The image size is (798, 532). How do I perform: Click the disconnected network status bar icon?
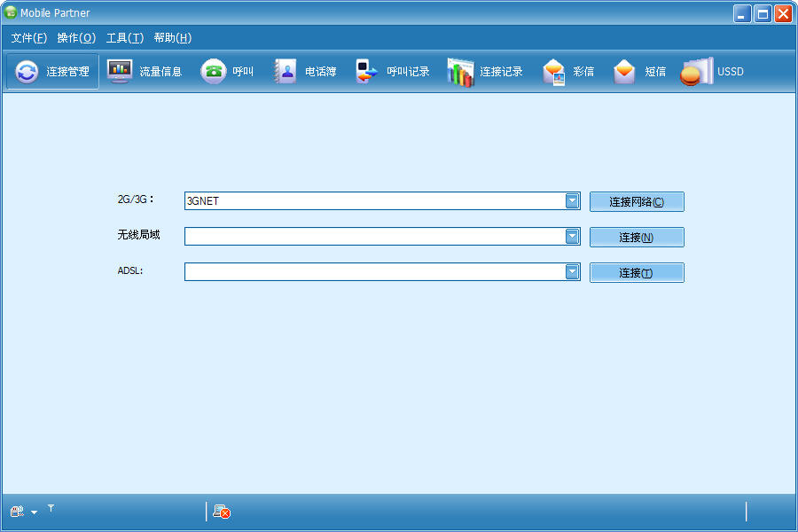coord(222,511)
